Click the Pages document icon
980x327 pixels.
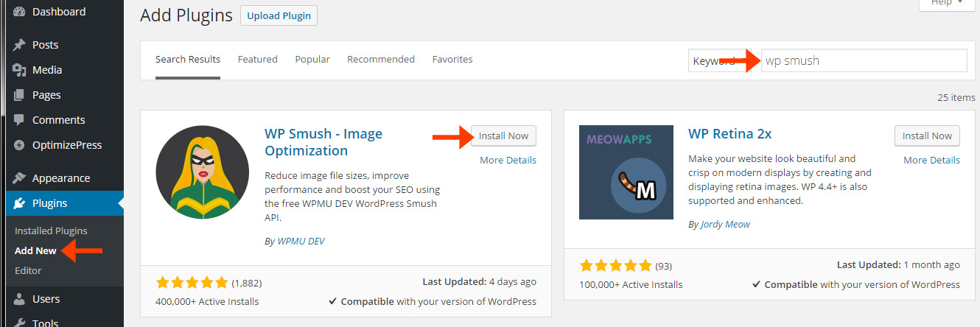coord(19,95)
